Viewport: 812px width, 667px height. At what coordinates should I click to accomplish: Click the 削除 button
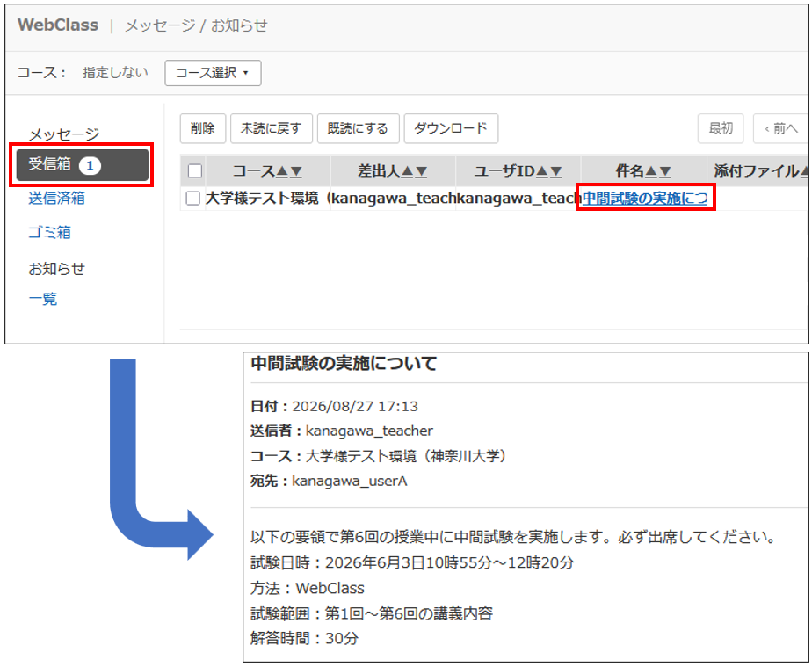[x=202, y=128]
